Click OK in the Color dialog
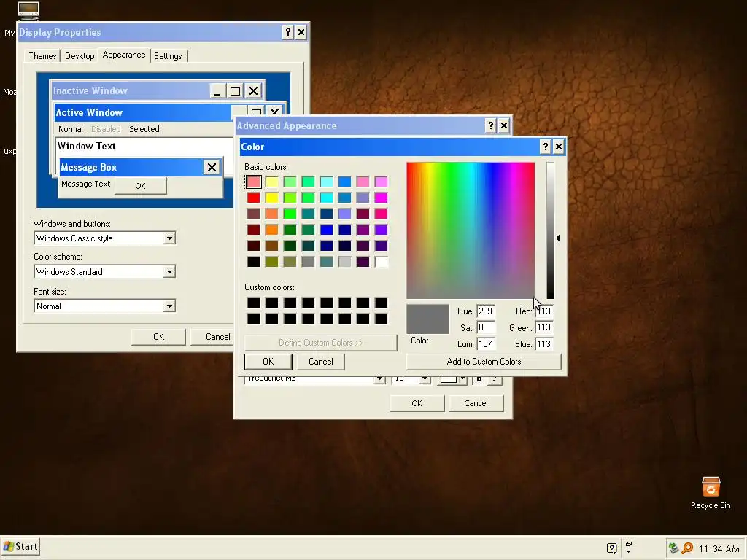Screen dimensions: 747x560 pyautogui.click(x=268, y=362)
